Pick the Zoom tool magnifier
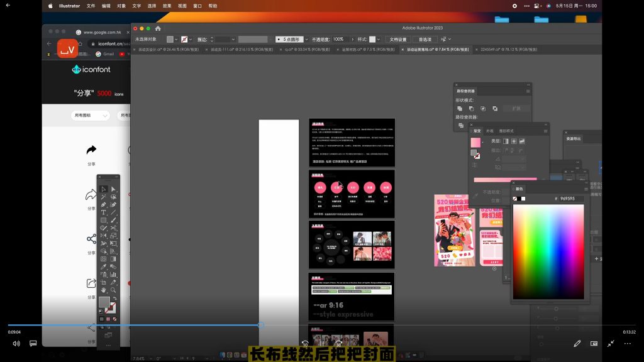Screen dimensions: 644x362 click(x=113, y=290)
